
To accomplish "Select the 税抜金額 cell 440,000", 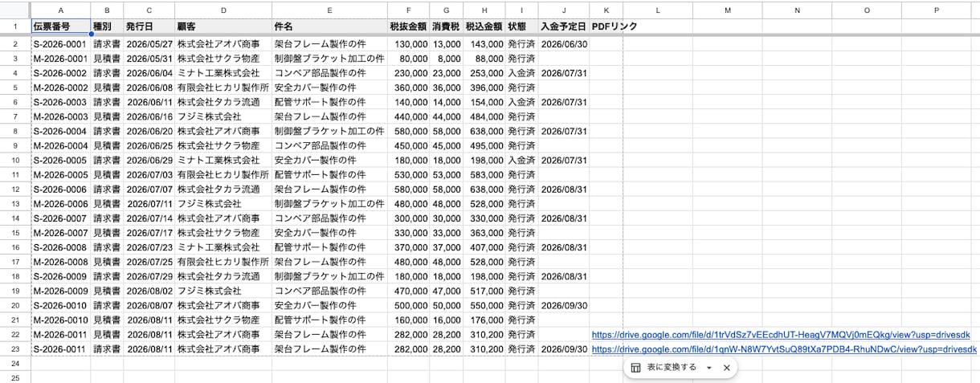I will (408, 116).
